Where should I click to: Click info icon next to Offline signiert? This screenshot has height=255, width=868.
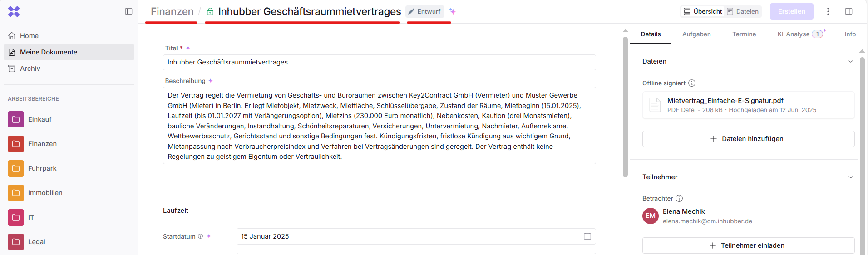pos(692,83)
